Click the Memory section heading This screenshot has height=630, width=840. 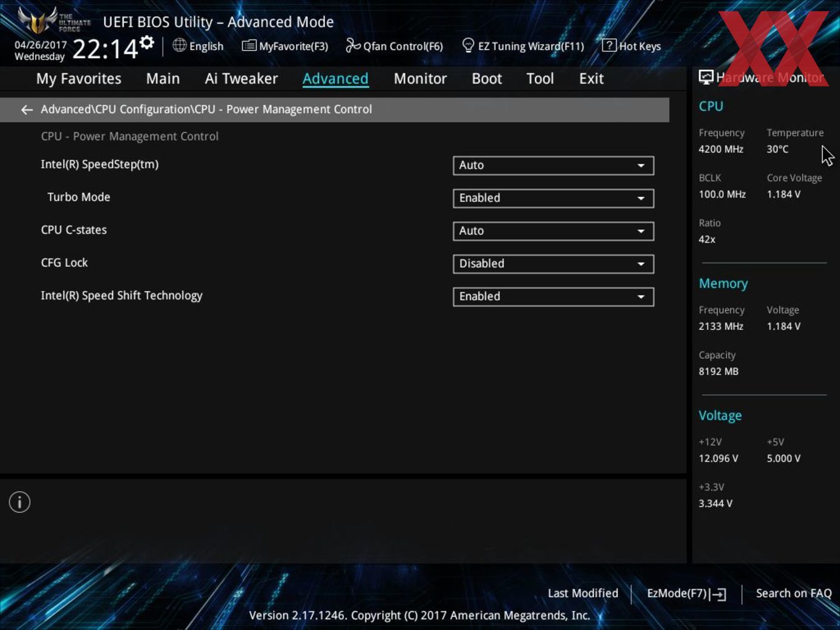[x=723, y=284]
